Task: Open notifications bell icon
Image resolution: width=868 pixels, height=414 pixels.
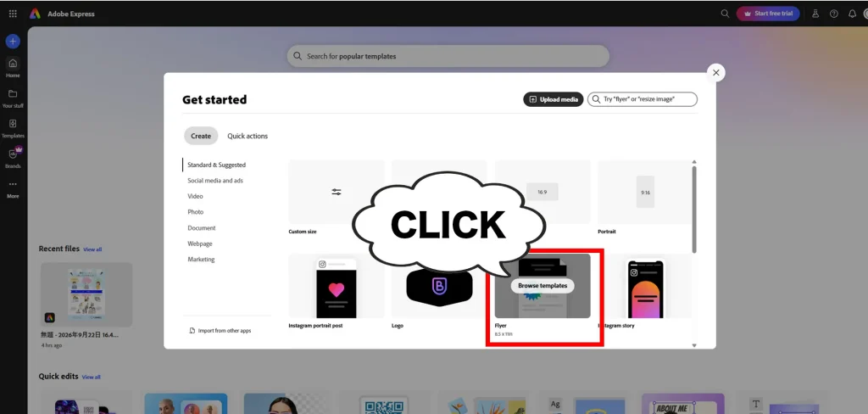Action: tap(852, 14)
